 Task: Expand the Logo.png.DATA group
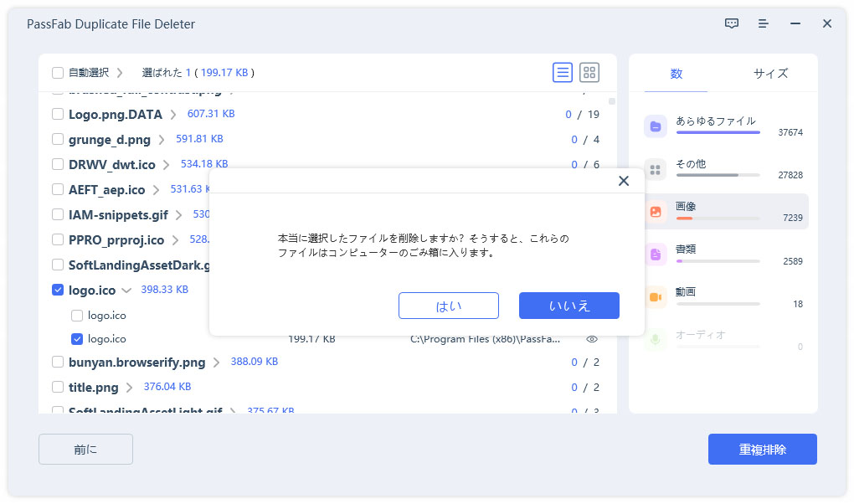tap(173, 115)
